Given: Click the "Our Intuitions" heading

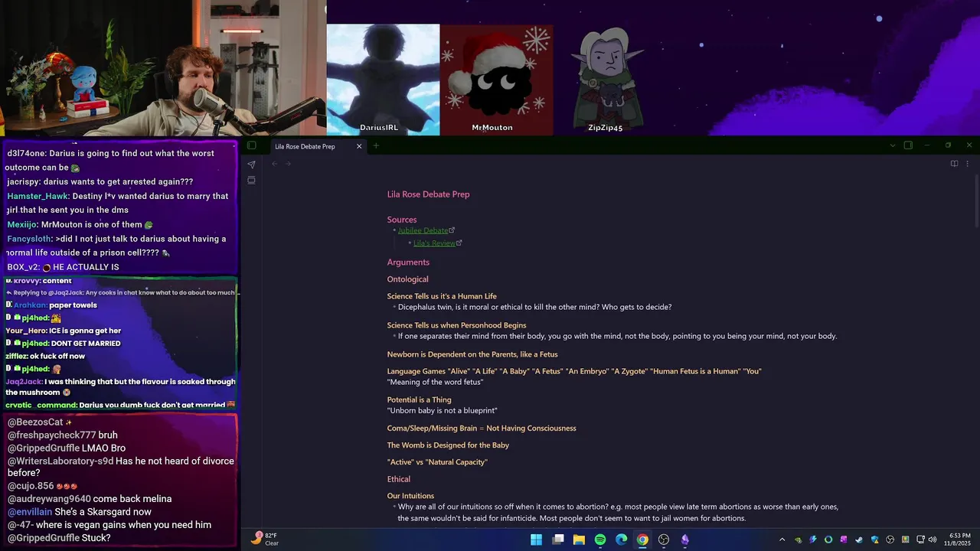Looking at the screenshot, I should point(410,496).
